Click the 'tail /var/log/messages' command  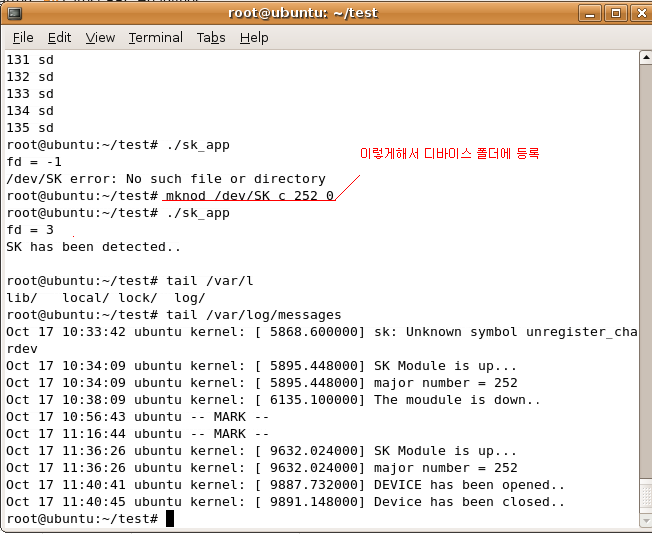pos(254,315)
